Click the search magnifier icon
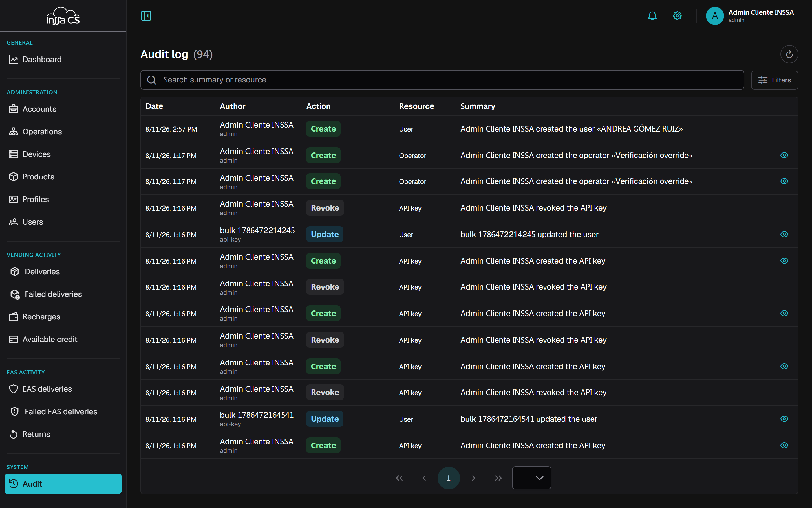 152,80
